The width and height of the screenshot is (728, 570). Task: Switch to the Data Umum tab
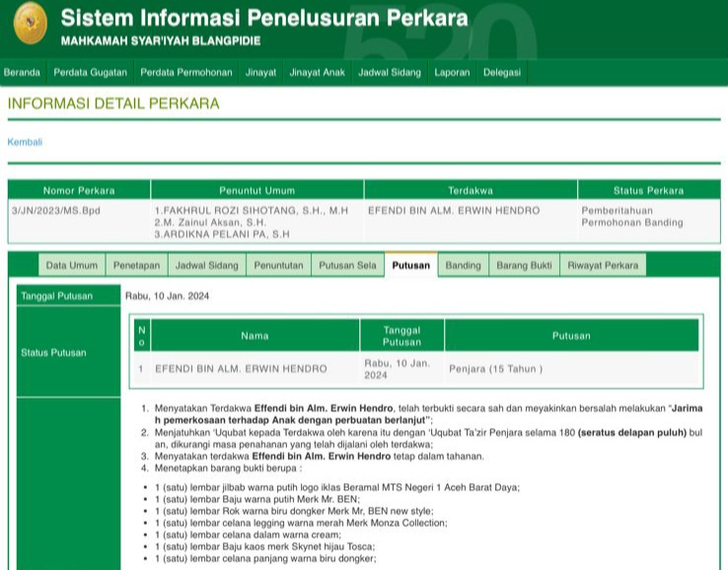pos(72,265)
